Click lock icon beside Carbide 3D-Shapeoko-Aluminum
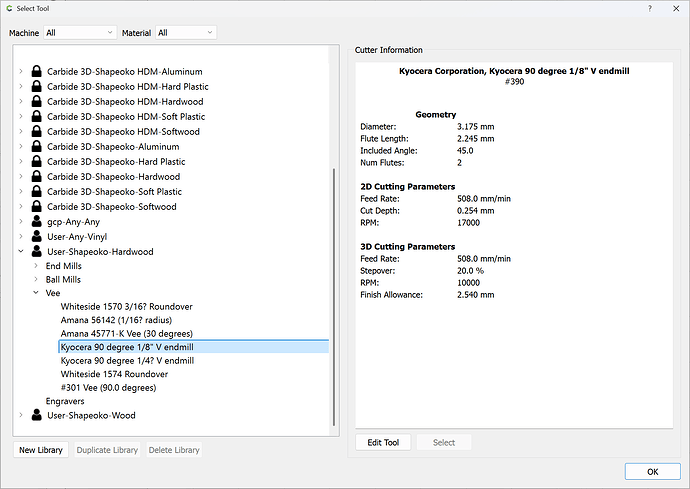 36,147
